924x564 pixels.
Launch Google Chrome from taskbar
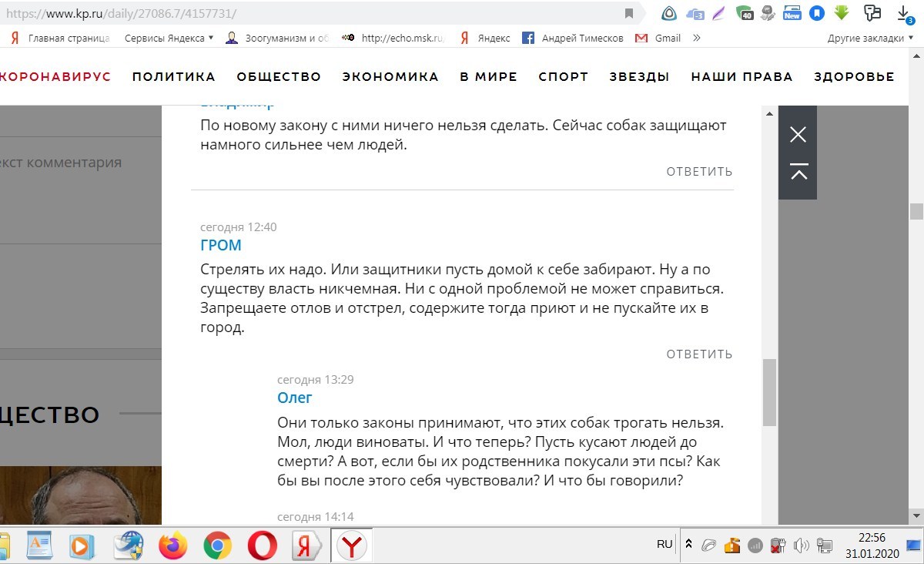tap(218, 546)
